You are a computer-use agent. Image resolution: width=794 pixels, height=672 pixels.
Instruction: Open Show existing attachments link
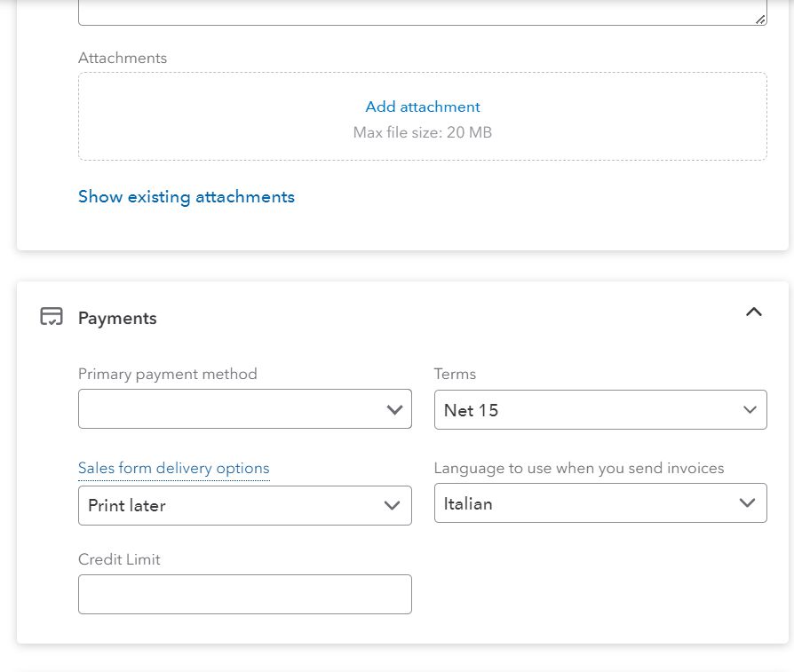click(x=187, y=197)
